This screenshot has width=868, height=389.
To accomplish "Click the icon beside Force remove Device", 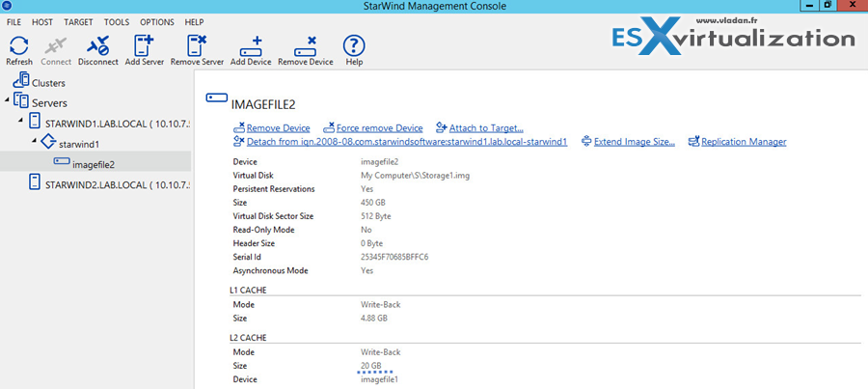I will [329, 127].
